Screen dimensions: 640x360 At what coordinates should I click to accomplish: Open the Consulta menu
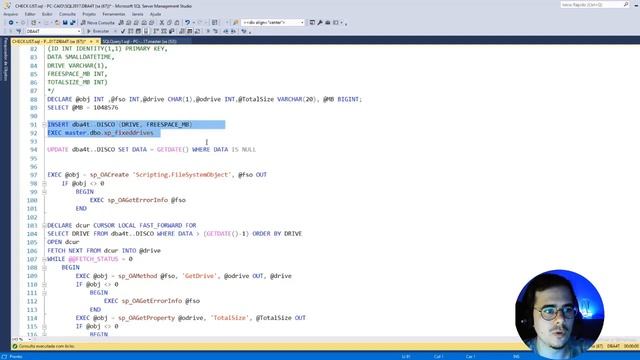(x=67, y=14)
